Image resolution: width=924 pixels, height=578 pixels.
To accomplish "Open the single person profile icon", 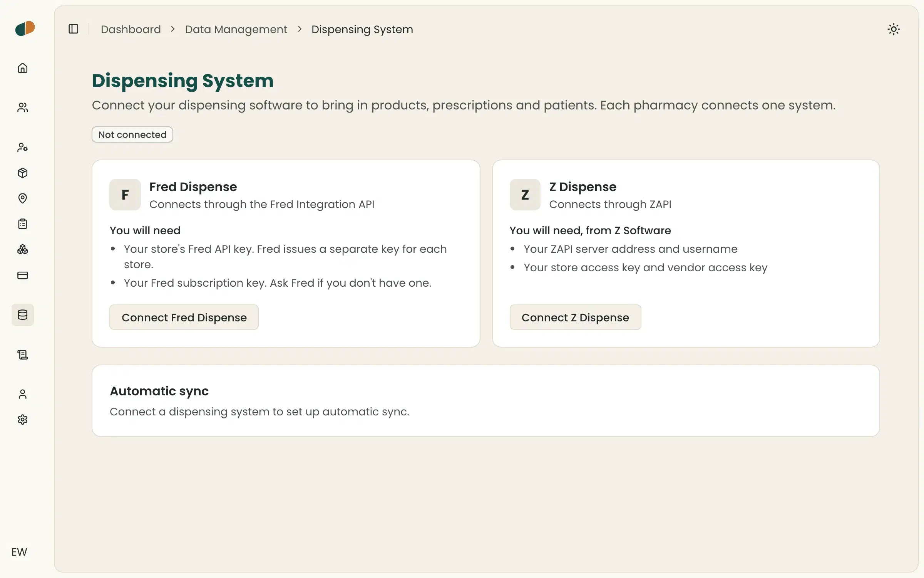I will tap(23, 394).
